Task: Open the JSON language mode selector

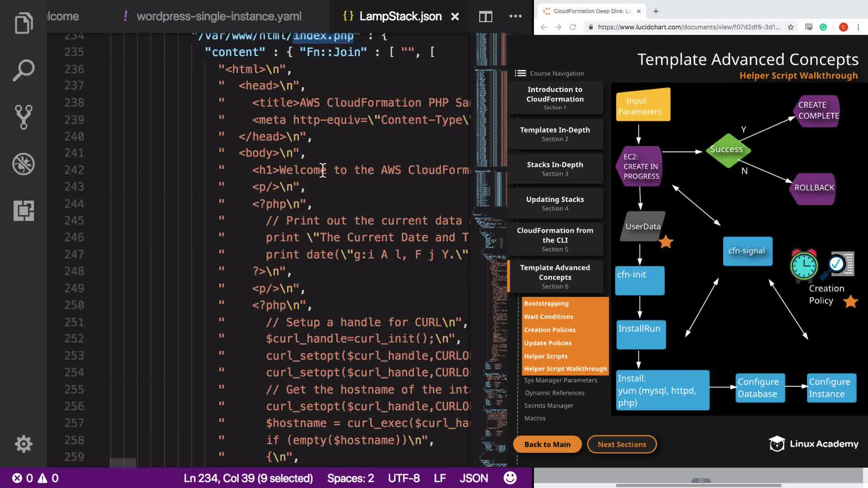Action: (473, 478)
